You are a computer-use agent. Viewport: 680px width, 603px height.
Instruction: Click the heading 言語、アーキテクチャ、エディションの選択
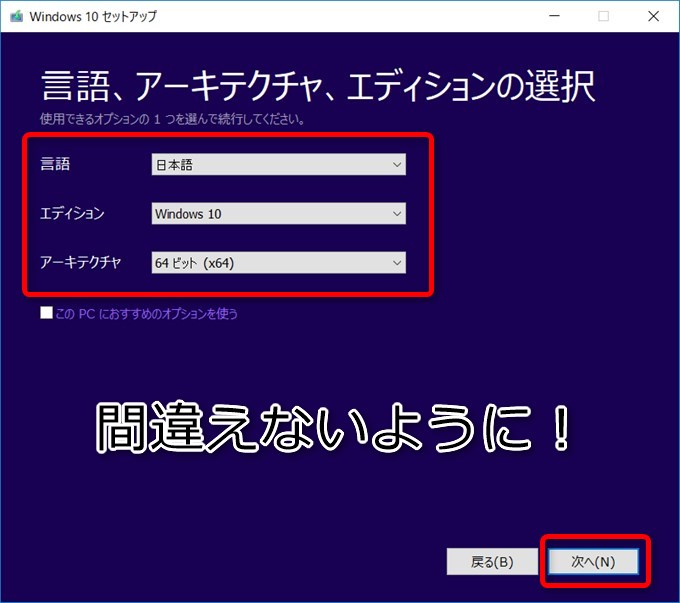[x=318, y=86]
